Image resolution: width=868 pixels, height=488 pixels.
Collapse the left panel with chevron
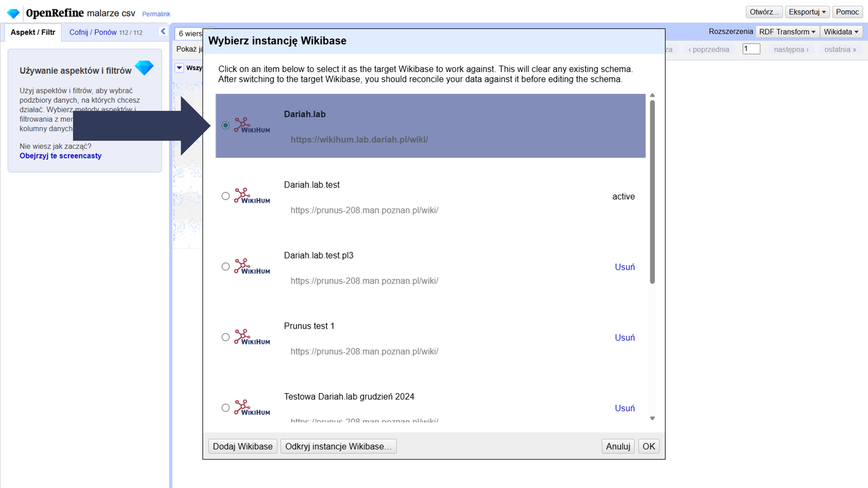163,31
